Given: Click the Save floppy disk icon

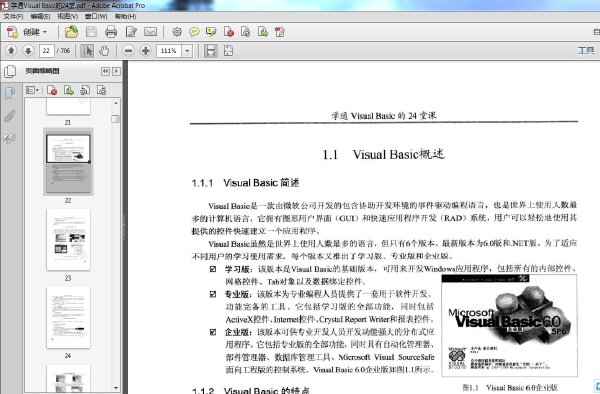Looking at the screenshot, I should [91, 32].
